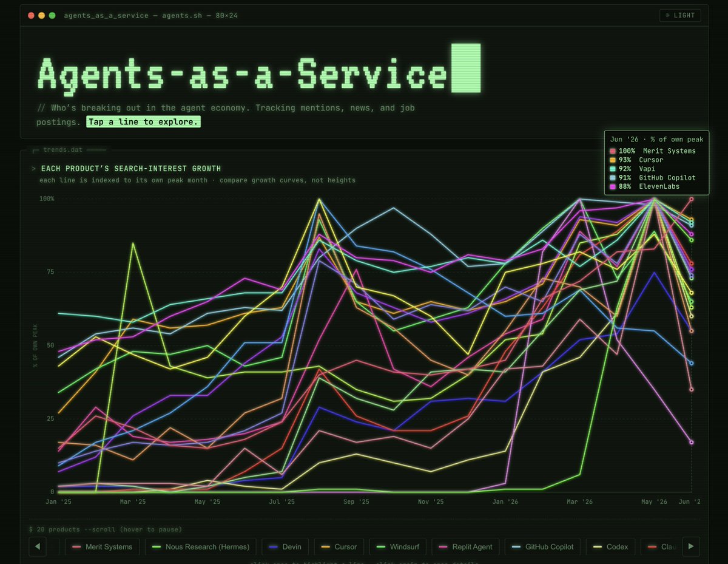Viewport: 728px width, 564px height.
Task: Click Merit Systems 100% tooltip row
Action: (x=656, y=151)
